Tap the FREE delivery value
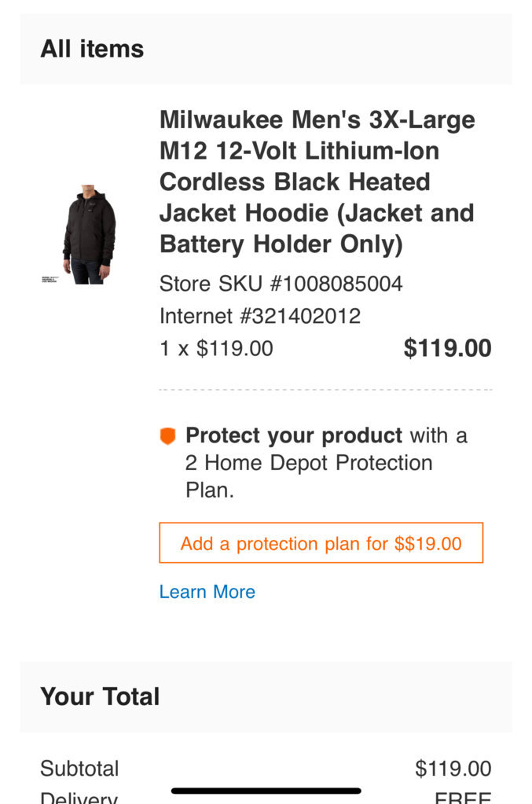The height and width of the screenshot is (804, 532). point(463,798)
